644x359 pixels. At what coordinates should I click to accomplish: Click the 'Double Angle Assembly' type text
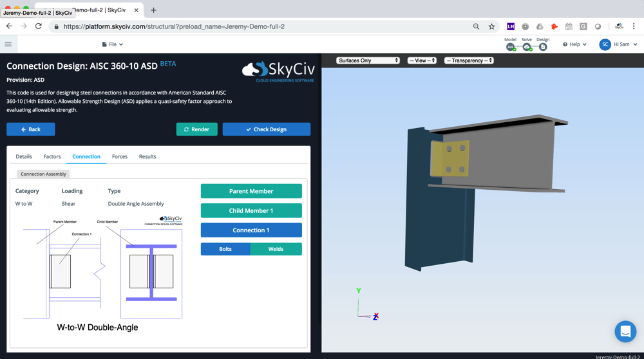[135, 203]
